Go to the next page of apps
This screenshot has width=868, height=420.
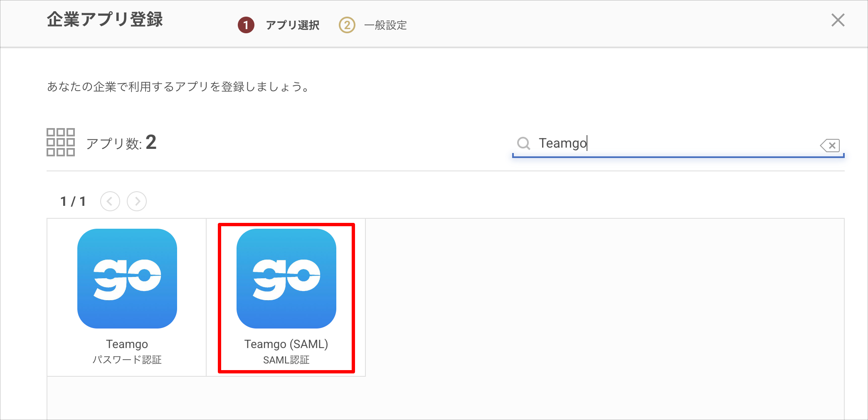137,201
